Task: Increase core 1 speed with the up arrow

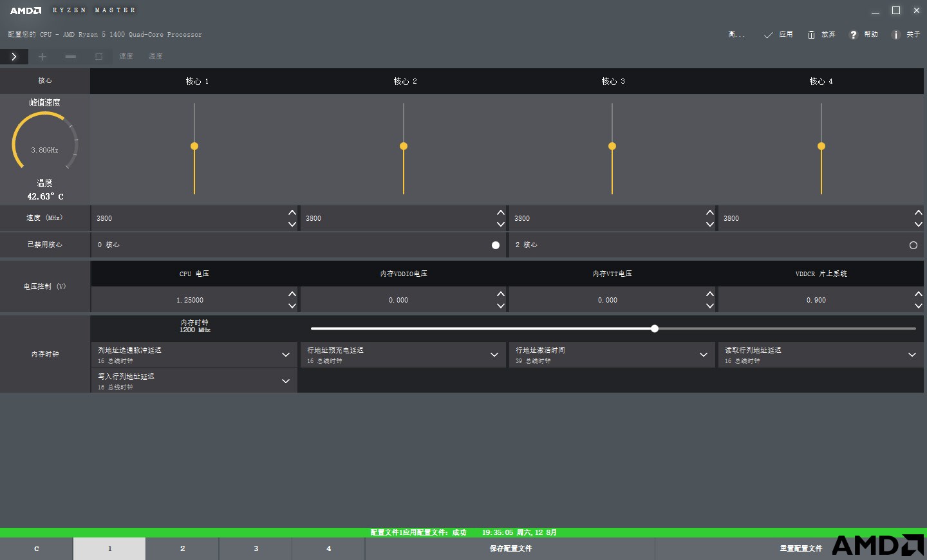Action: tap(292, 212)
